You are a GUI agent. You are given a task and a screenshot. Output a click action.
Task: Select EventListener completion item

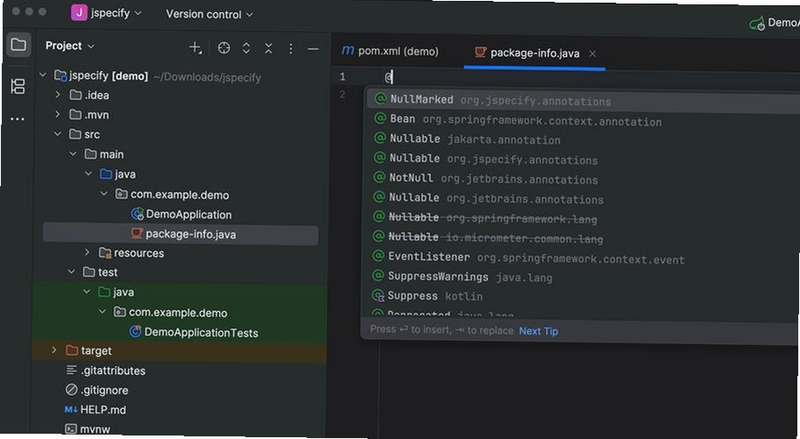tap(582, 257)
